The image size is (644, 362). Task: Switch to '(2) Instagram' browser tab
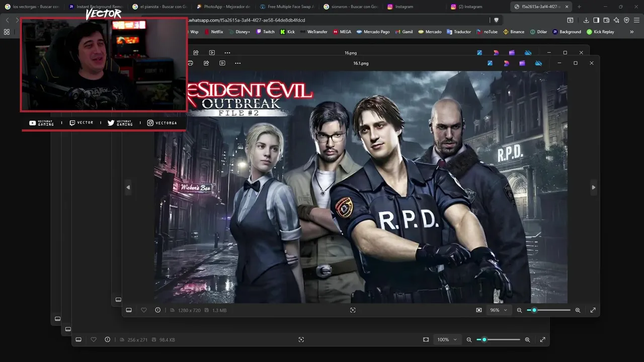[x=477, y=7]
